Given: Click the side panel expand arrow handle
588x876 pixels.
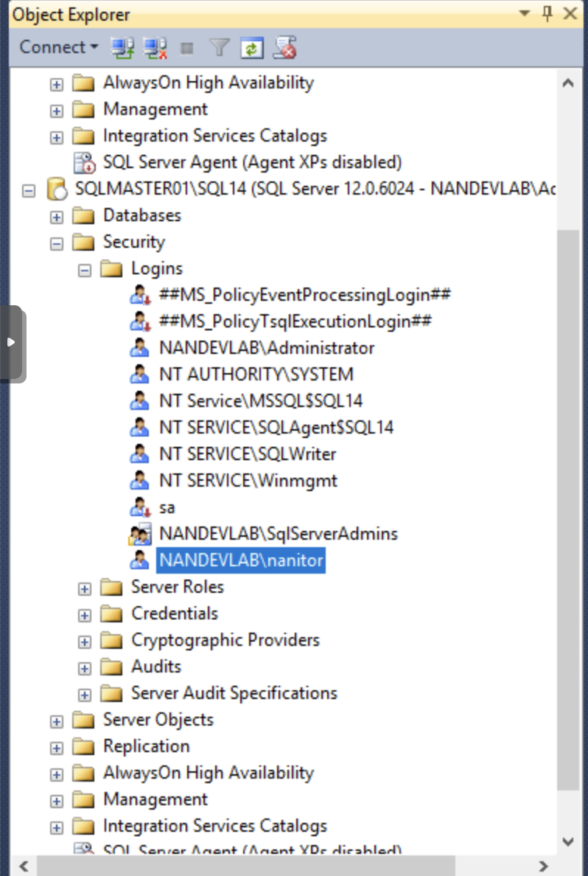Looking at the screenshot, I should (x=10, y=342).
